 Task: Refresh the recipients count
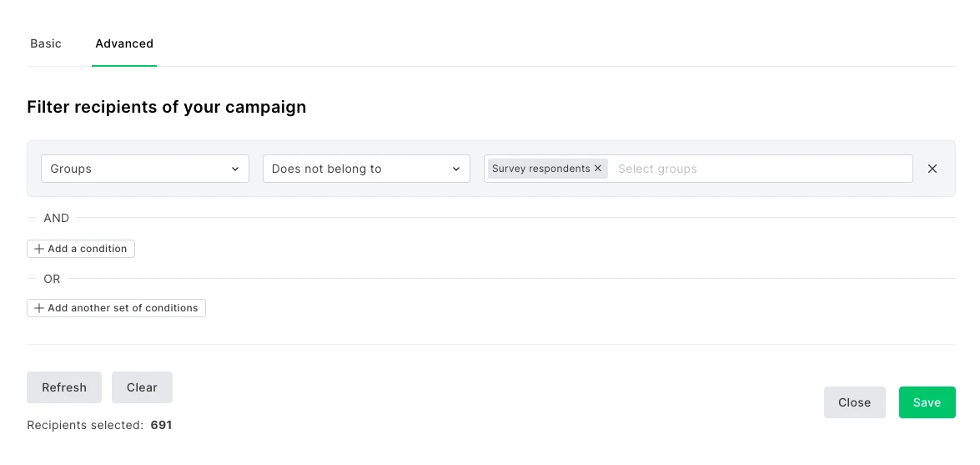[x=64, y=387]
